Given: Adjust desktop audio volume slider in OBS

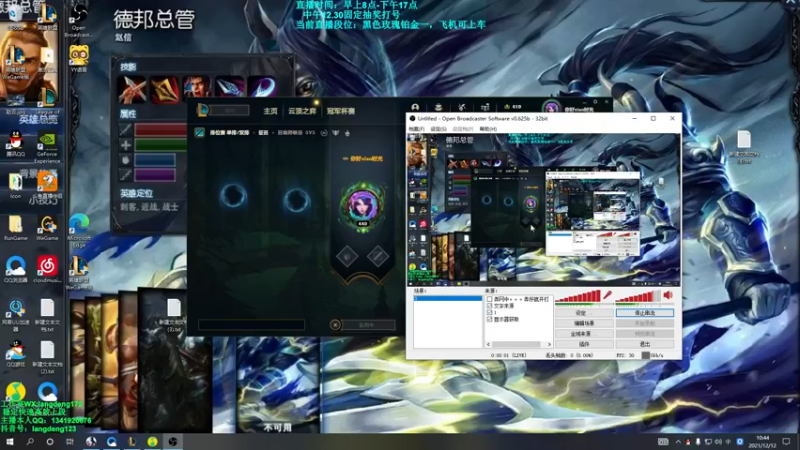Looking at the screenshot, I should (x=638, y=296).
